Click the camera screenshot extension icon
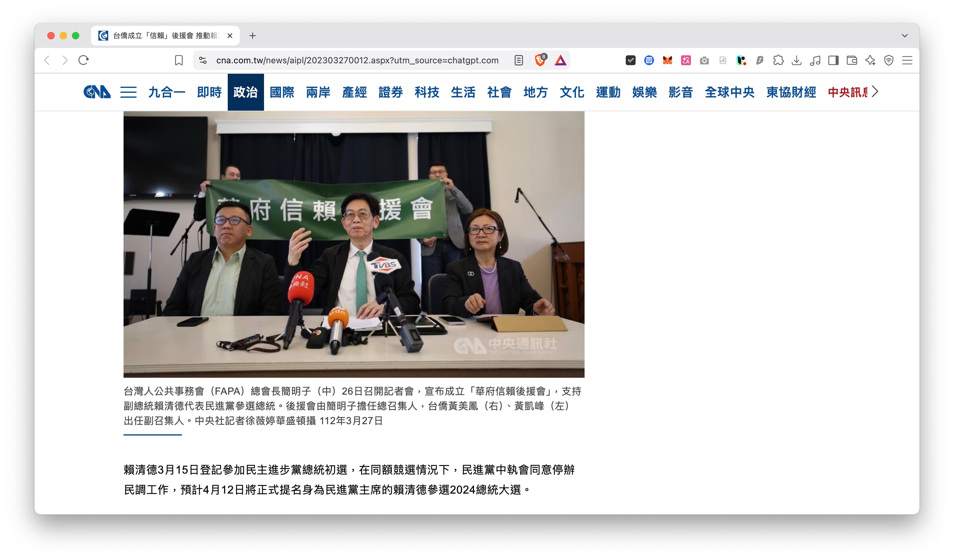This screenshot has width=954, height=560. 704,60
